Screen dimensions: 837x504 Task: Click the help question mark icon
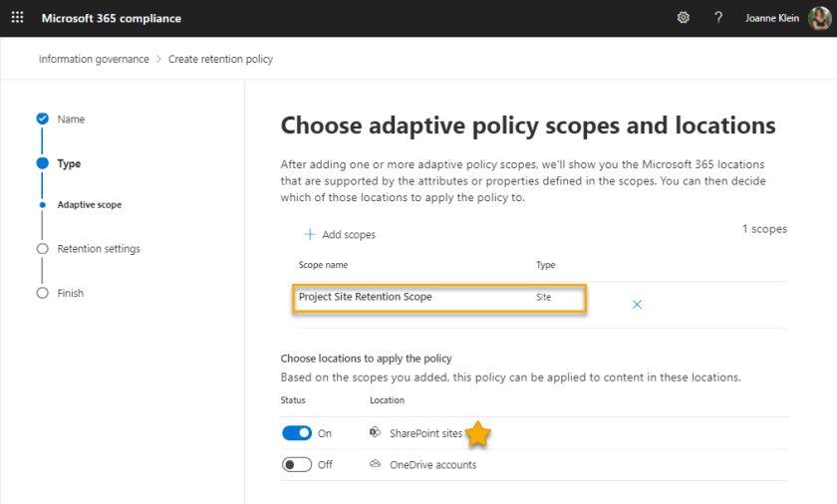(718, 18)
